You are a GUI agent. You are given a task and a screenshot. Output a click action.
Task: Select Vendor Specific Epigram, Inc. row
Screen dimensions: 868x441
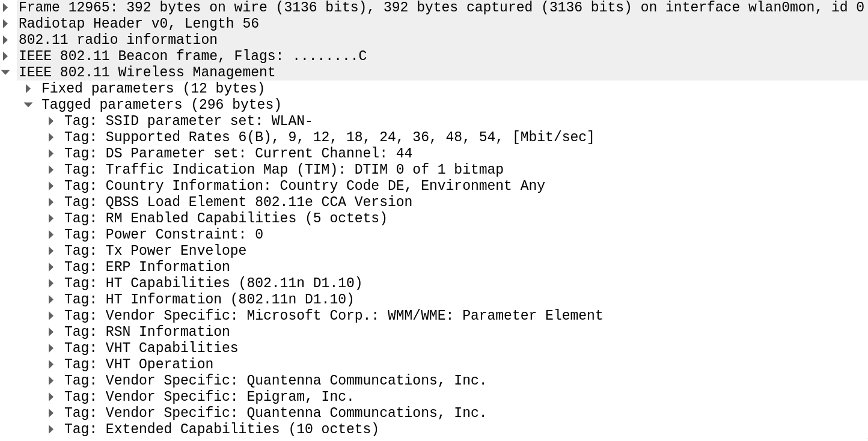click(434, 397)
